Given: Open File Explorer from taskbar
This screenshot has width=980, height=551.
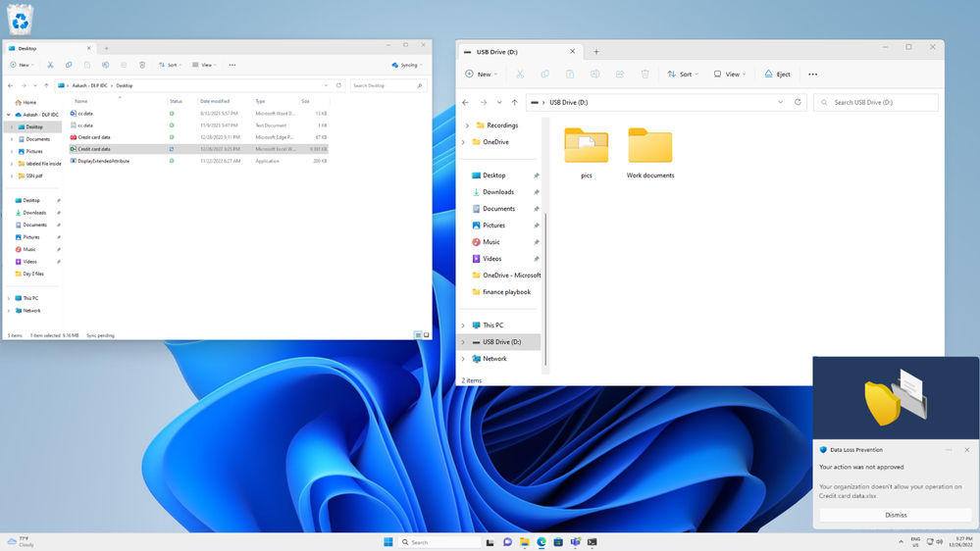Looking at the screenshot, I should coord(525,541).
